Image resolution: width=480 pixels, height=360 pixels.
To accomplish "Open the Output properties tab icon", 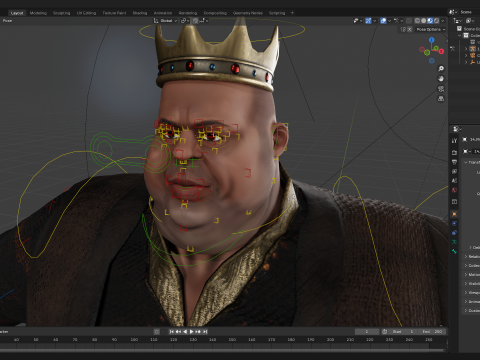I will coord(454,162).
